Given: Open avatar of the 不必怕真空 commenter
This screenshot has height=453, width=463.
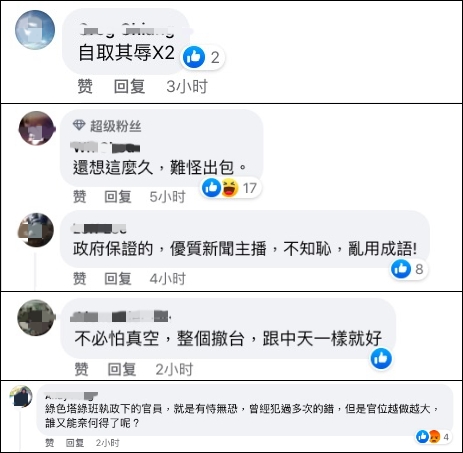Looking at the screenshot, I should point(36,318).
